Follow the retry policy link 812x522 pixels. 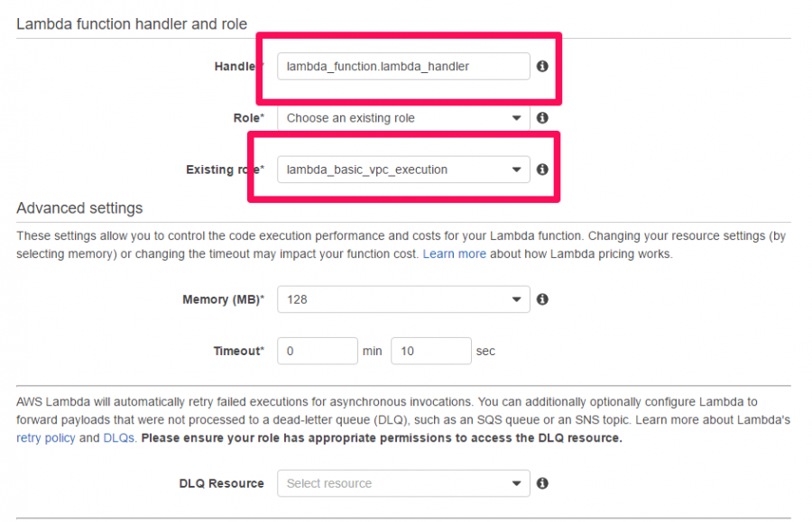pos(46,438)
